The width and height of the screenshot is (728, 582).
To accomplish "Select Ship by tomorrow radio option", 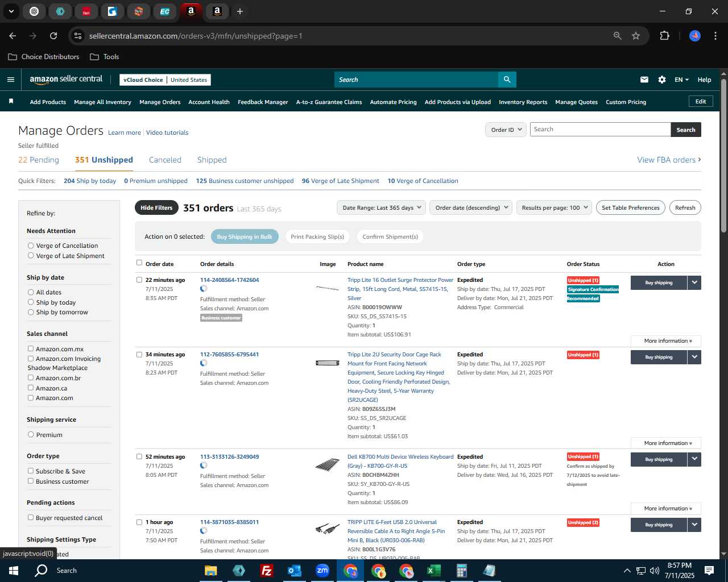I will 31,312.
